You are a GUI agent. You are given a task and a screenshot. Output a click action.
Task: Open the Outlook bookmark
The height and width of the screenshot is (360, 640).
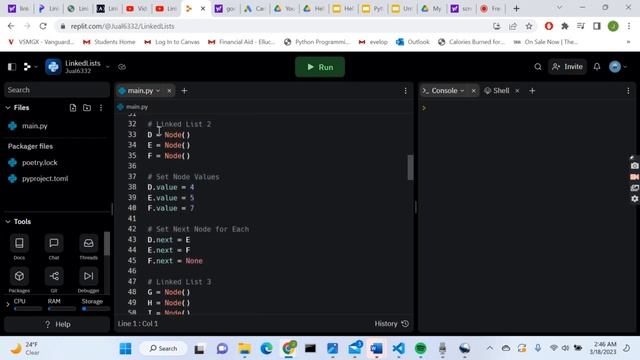click(413, 42)
